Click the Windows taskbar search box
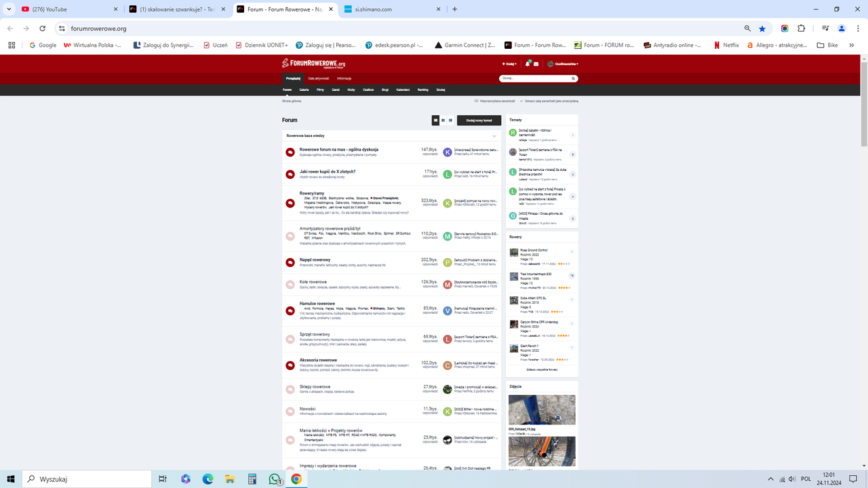 (86, 479)
